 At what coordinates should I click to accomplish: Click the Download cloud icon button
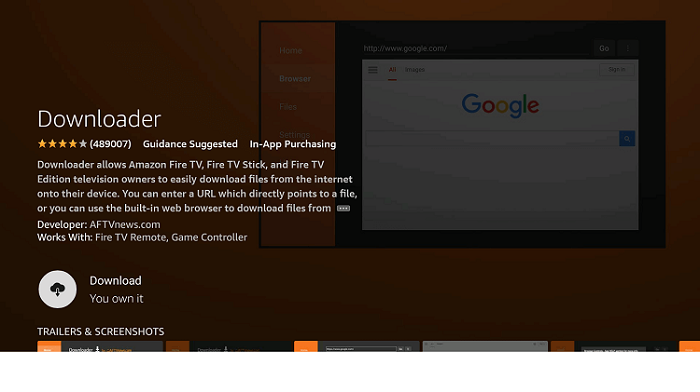[x=57, y=289]
